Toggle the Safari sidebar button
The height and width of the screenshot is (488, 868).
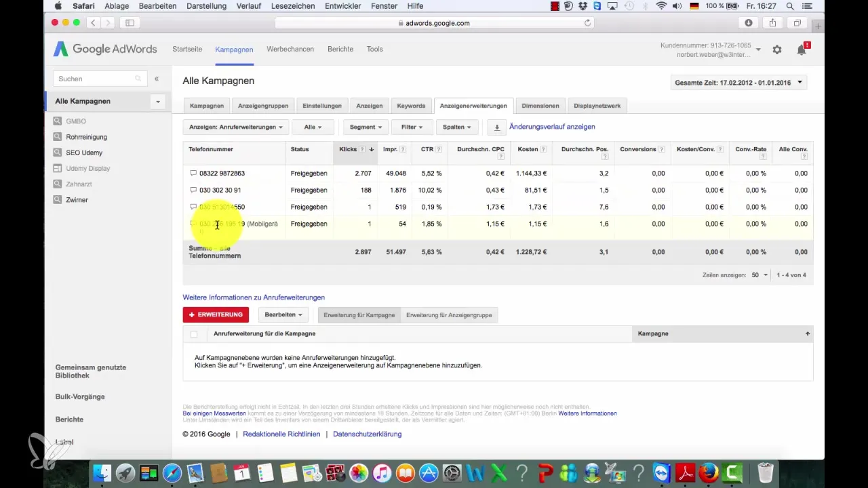[130, 23]
